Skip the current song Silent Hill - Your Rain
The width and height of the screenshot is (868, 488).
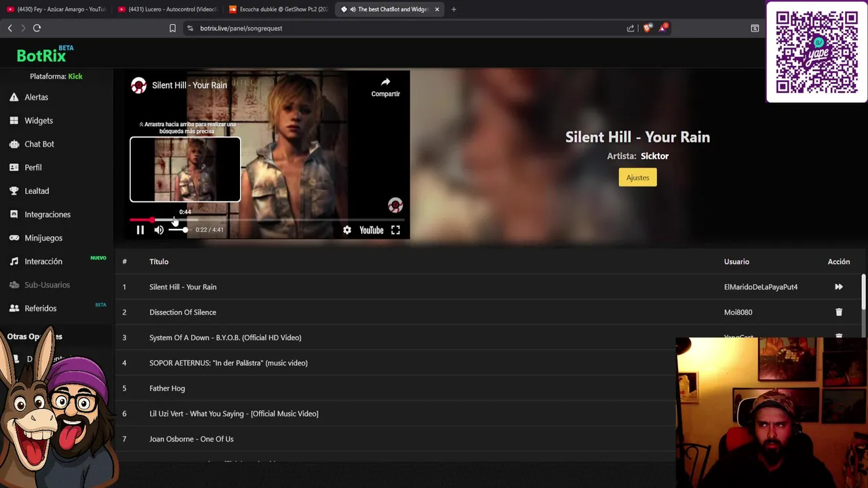pos(839,287)
